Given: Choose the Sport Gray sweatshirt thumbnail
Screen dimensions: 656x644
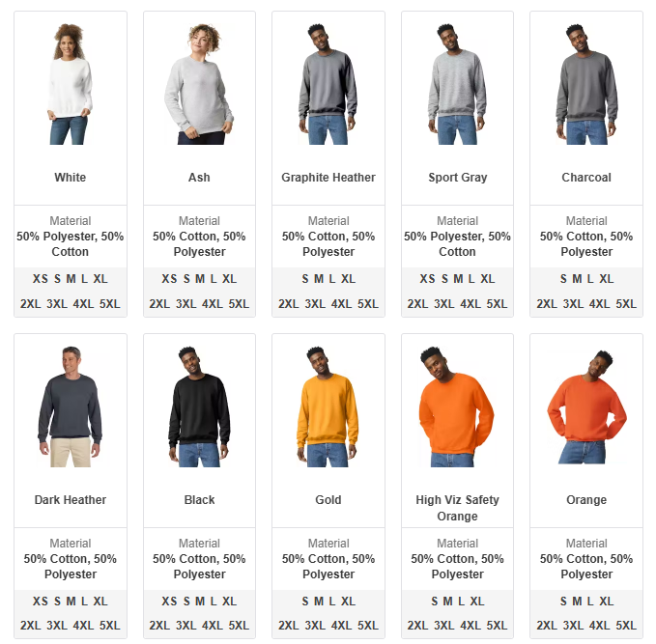Looking at the screenshot, I should [x=457, y=84].
